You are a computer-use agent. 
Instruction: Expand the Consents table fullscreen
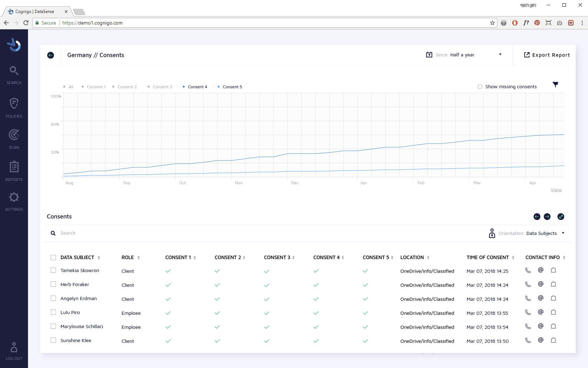pos(561,217)
